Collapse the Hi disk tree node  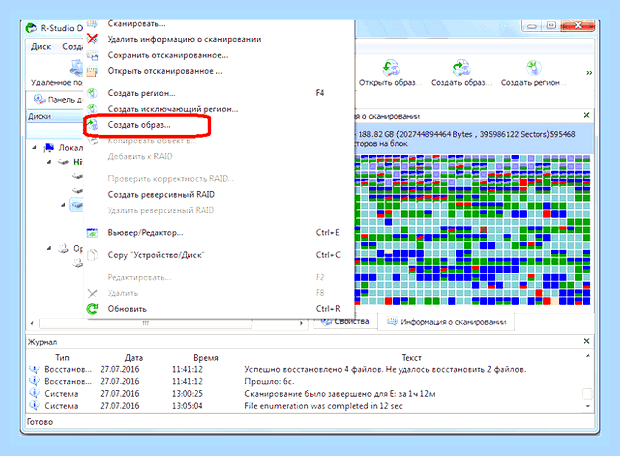pos(49,162)
